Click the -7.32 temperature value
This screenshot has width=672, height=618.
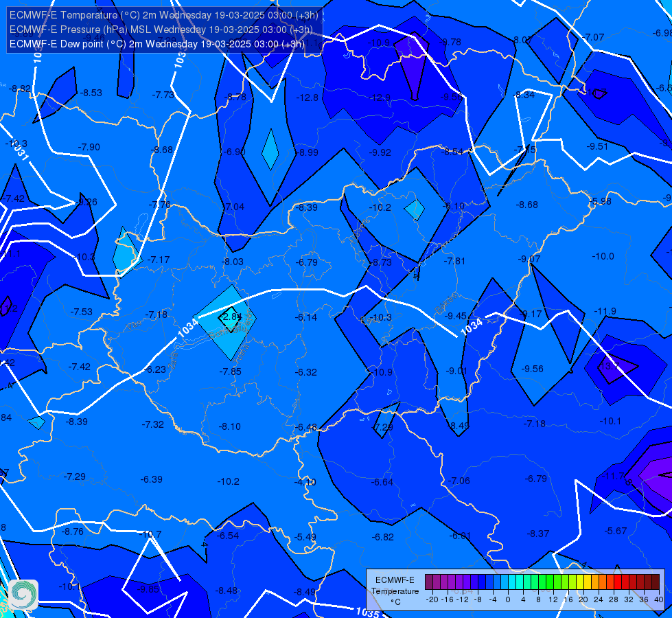[152, 424]
